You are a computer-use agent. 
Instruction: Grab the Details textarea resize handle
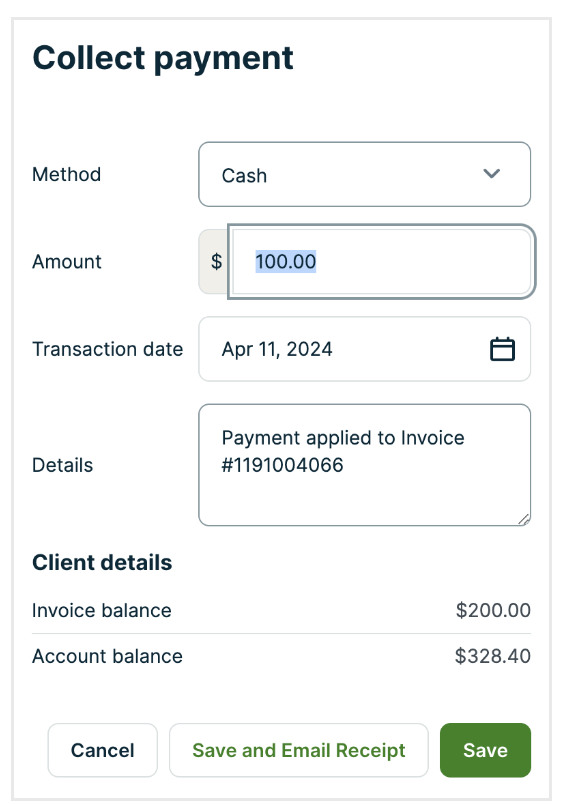pos(524,519)
